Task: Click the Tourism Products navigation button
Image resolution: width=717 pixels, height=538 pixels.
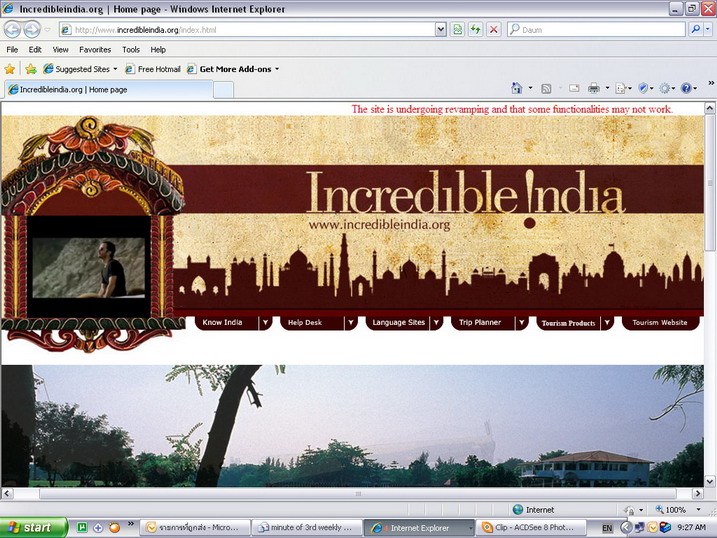Action: pyautogui.click(x=569, y=323)
